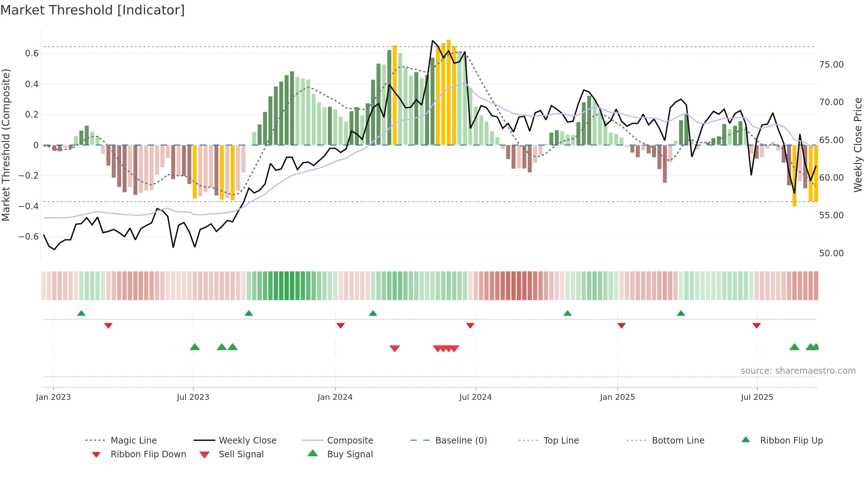Viewport: 868px width, 488px height.
Task: Click the Jan 2025 axis label
Action: [618, 397]
